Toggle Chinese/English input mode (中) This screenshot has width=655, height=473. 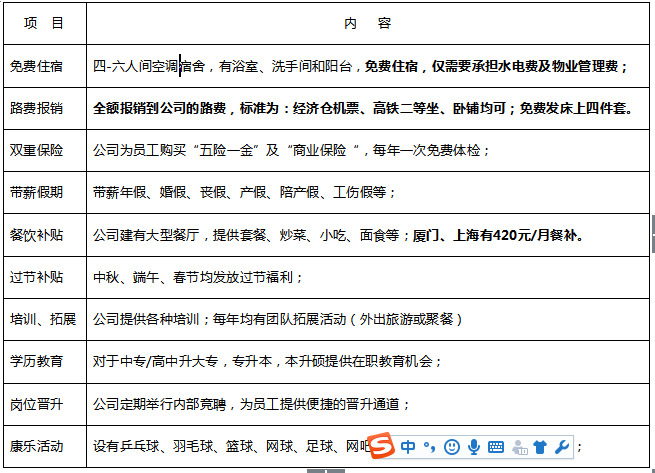[409, 446]
